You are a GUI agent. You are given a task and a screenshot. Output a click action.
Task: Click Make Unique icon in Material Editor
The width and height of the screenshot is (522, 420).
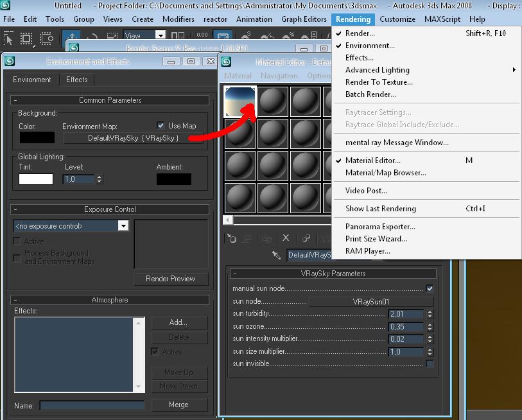(x=306, y=238)
